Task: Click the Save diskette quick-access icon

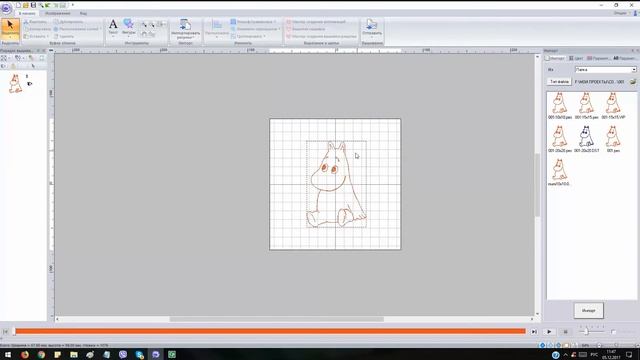Action: [x=33, y=5]
